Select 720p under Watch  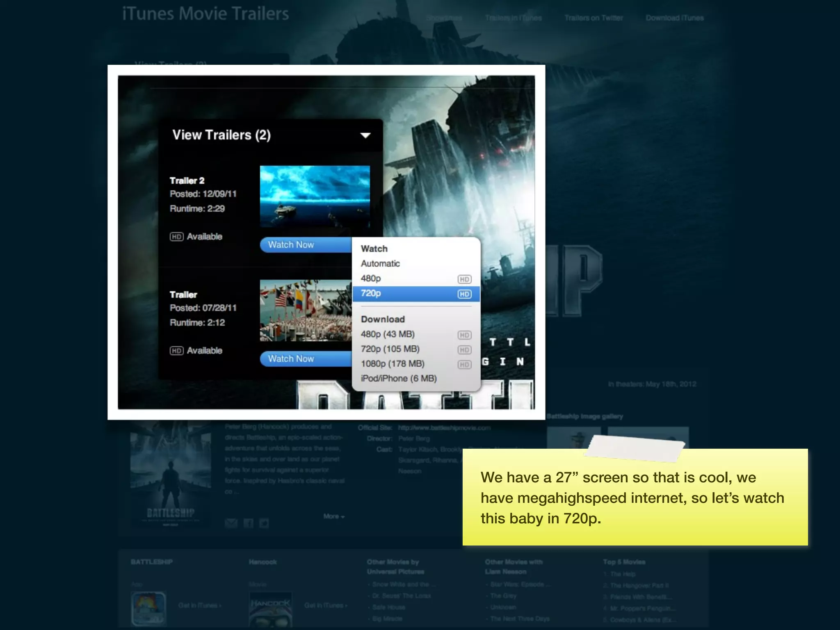[416, 294]
